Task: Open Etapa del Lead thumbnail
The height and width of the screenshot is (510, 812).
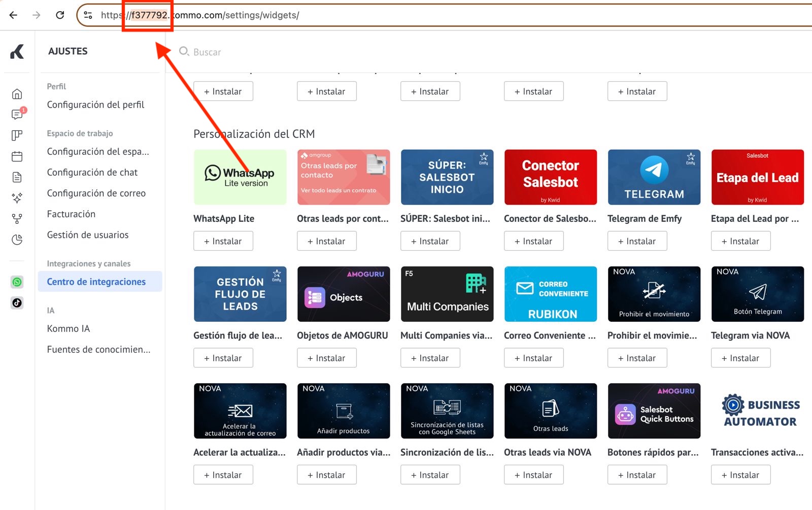Action: click(758, 177)
